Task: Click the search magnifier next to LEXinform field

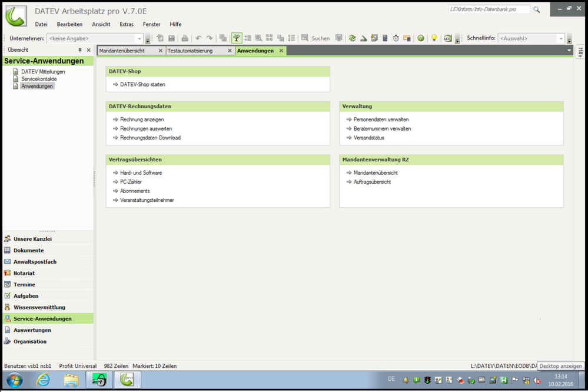Action: [537, 10]
